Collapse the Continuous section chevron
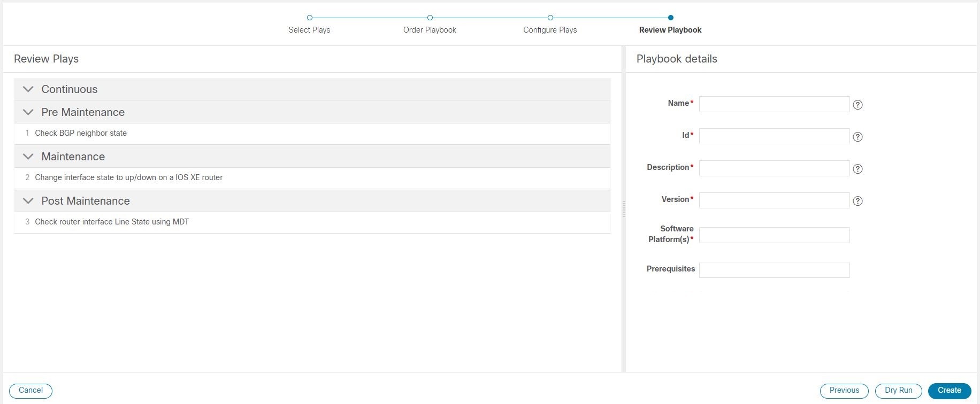Viewport: 980px width, 404px height. [28, 89]
